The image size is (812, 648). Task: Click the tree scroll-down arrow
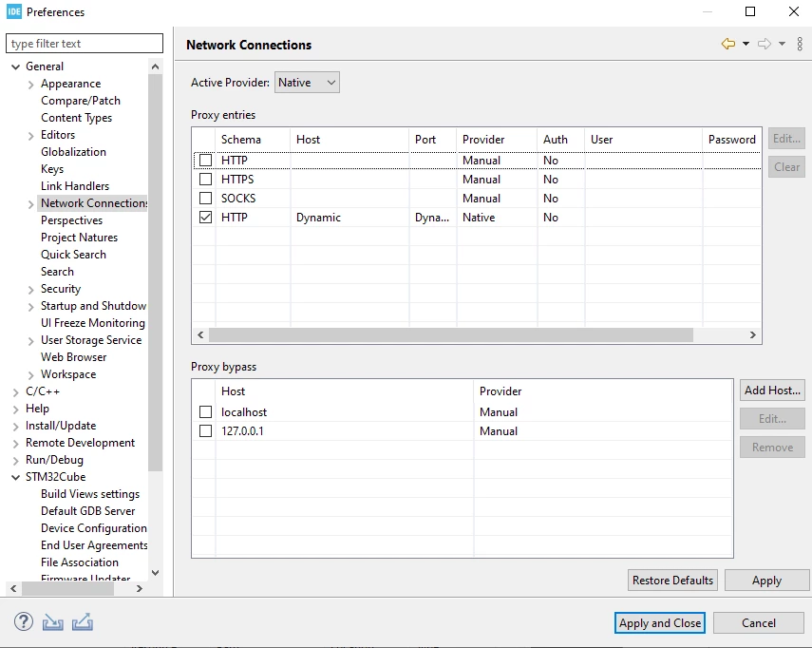155,572
